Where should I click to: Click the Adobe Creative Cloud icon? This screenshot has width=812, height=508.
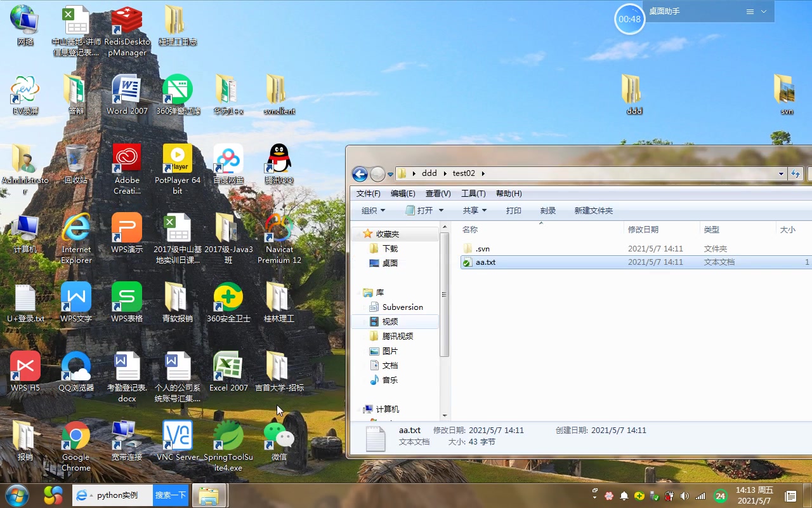pos(127,169)
